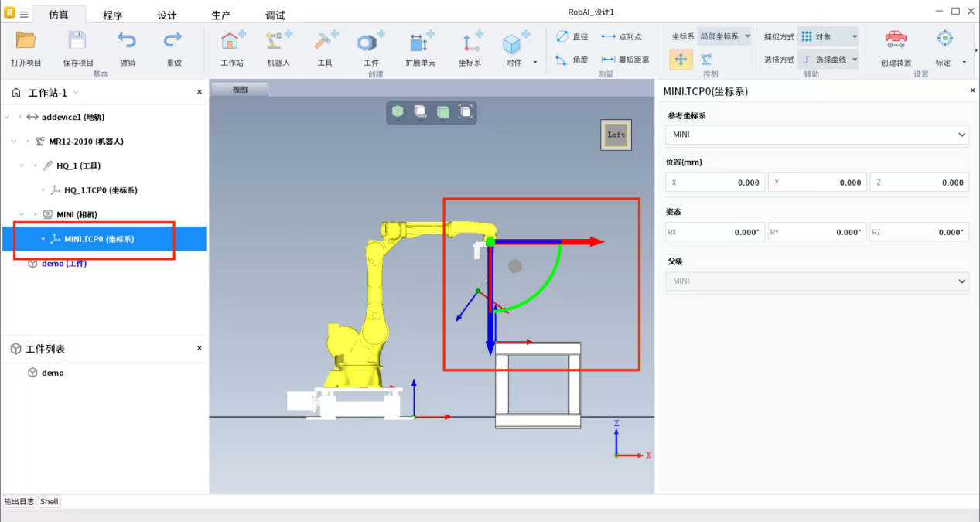
Task: Click the 撤销 undo arrow
Action: point(127,43)
